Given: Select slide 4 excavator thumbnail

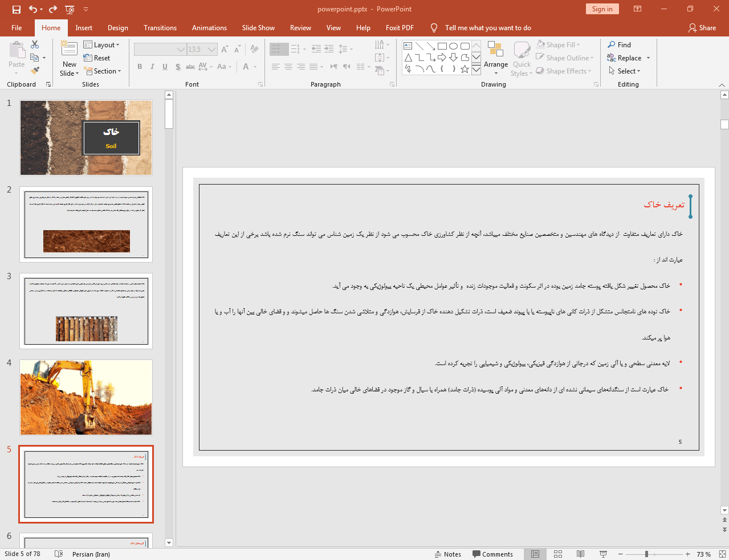Looking at the screenshot, I should [x=86, y=398].
